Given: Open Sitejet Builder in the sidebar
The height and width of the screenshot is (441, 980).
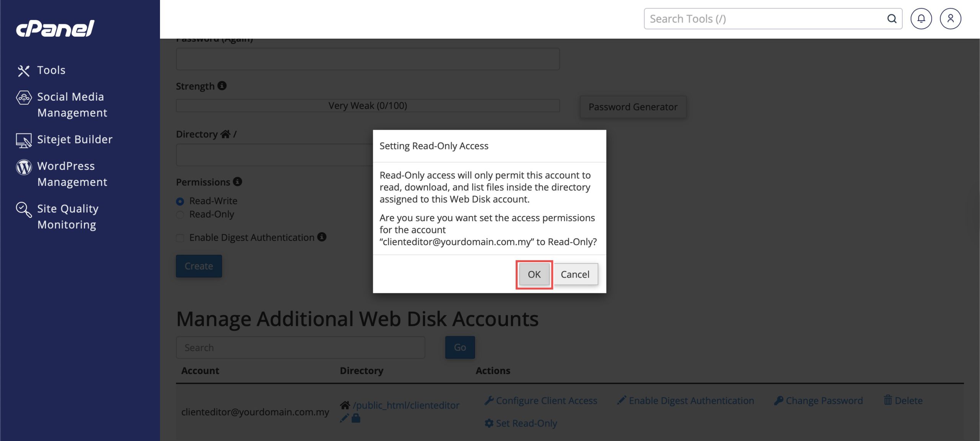Looking at the screenshot, I should 75,140.
